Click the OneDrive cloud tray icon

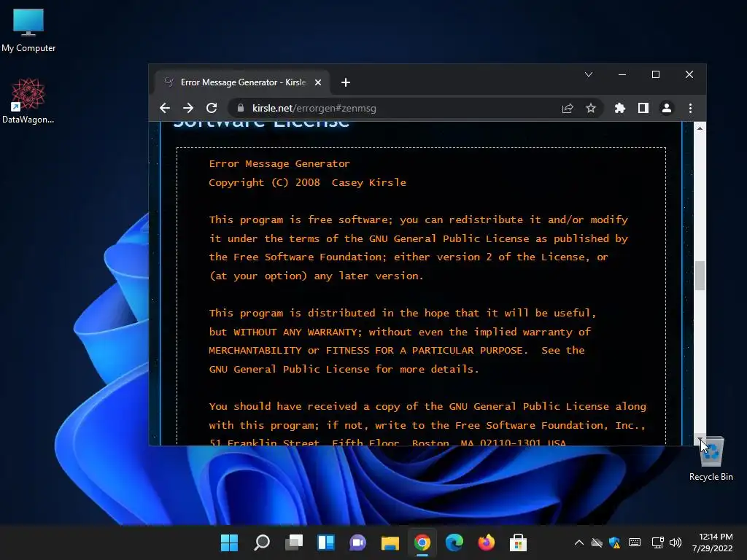coord(597,542)
